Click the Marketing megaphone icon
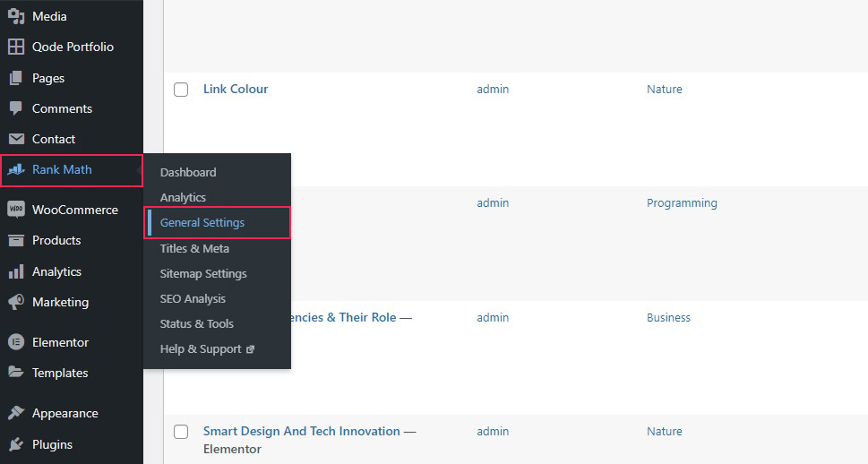This screenshot has height=464, width=868. tap(16, 302)
